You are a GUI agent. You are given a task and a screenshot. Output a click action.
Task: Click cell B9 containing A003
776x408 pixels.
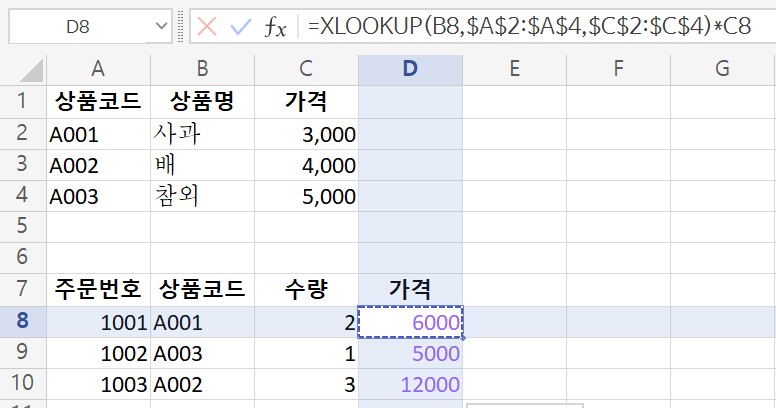pos(202,353)
